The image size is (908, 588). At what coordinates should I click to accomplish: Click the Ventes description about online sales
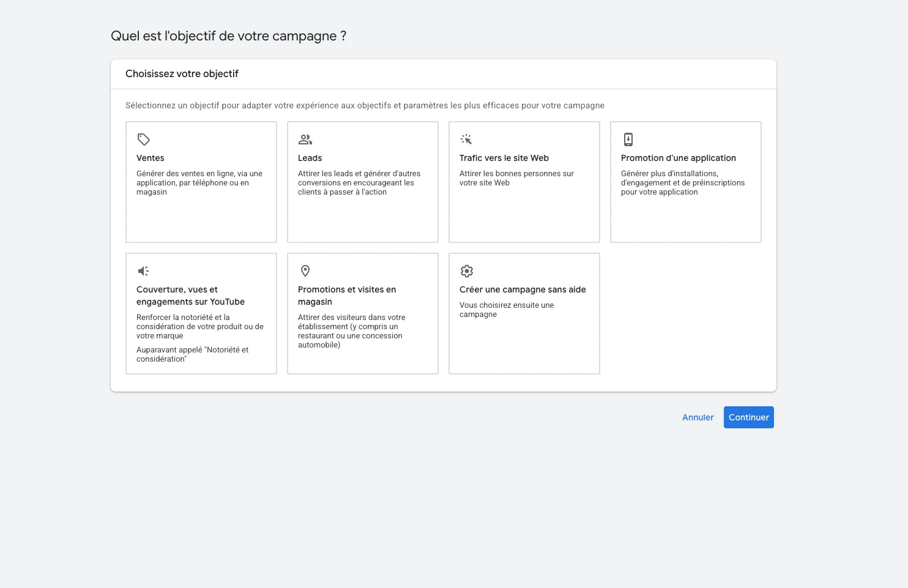[x=199, y=183]
